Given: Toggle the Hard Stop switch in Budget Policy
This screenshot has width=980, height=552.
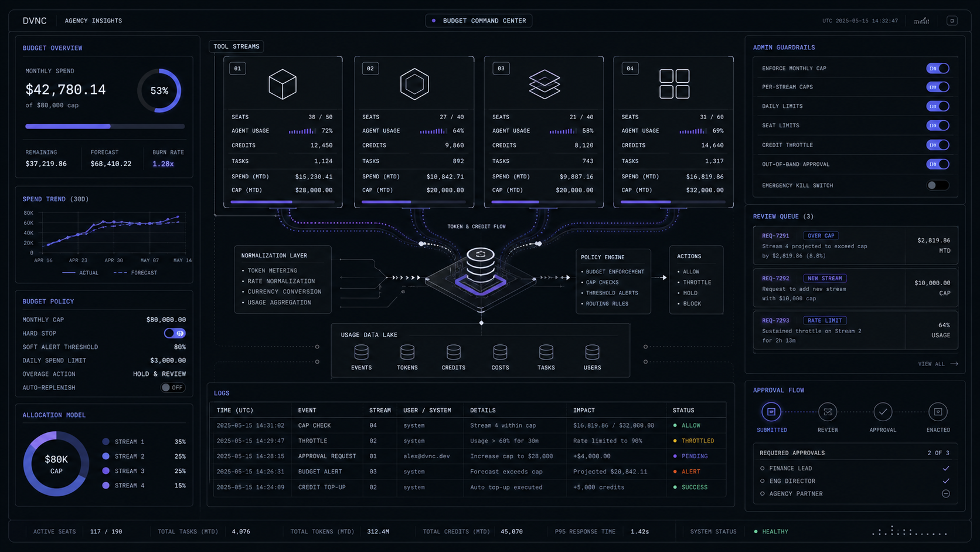Looking at the screenshot, I should click(x=175, y=333).
